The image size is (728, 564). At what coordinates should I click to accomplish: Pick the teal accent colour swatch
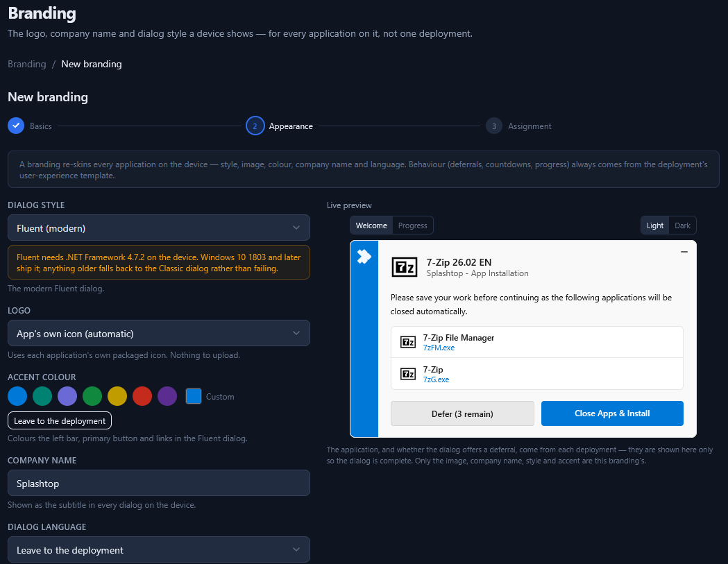(x=42, y=396)
